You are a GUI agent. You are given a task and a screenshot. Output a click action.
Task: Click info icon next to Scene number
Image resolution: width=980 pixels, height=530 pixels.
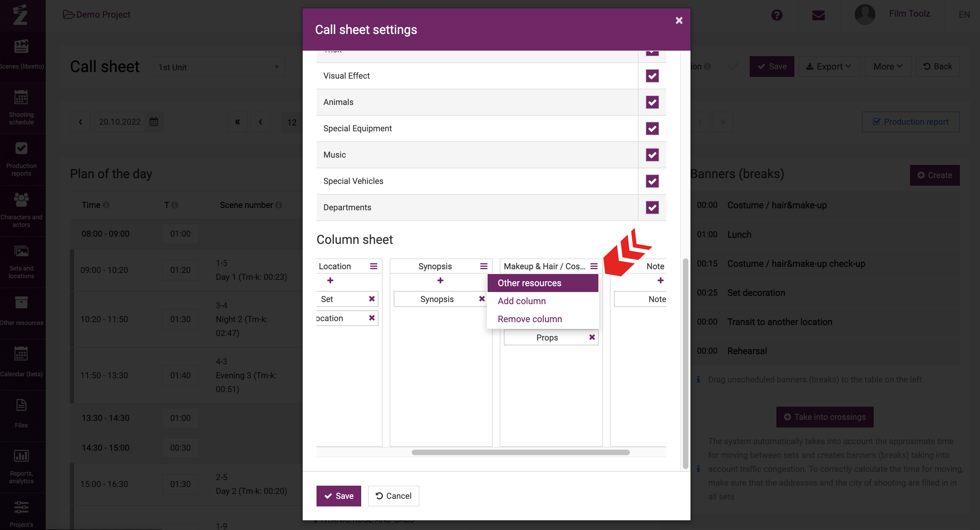279,205
